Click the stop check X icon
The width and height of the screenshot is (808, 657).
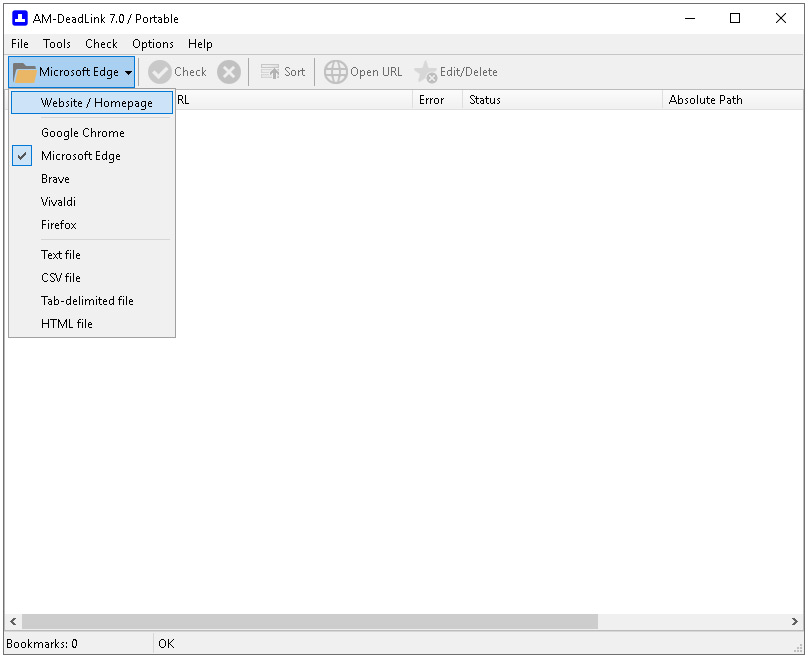(x=229, y=72)
